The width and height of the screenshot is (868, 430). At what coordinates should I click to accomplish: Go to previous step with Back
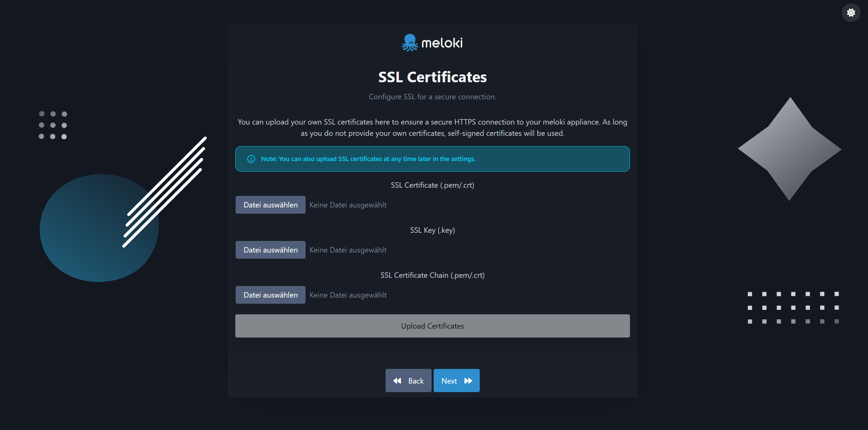point(408,381)
